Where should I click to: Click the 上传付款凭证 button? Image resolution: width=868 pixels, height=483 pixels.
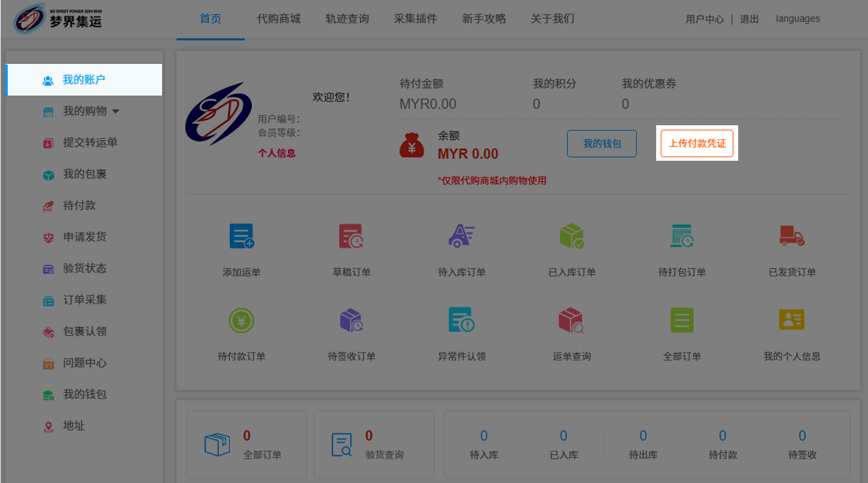tap(697, 143)
